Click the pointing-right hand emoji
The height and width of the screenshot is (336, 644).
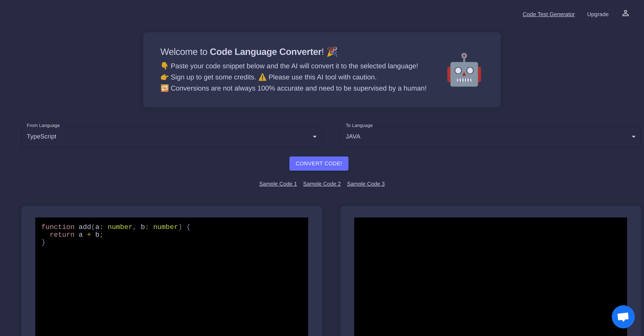tap(164, 77)
